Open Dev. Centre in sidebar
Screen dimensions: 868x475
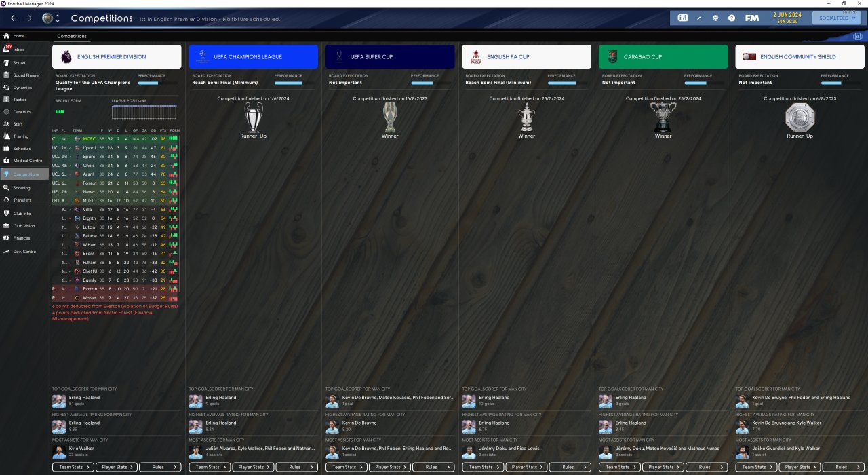(x=24, y=252)
